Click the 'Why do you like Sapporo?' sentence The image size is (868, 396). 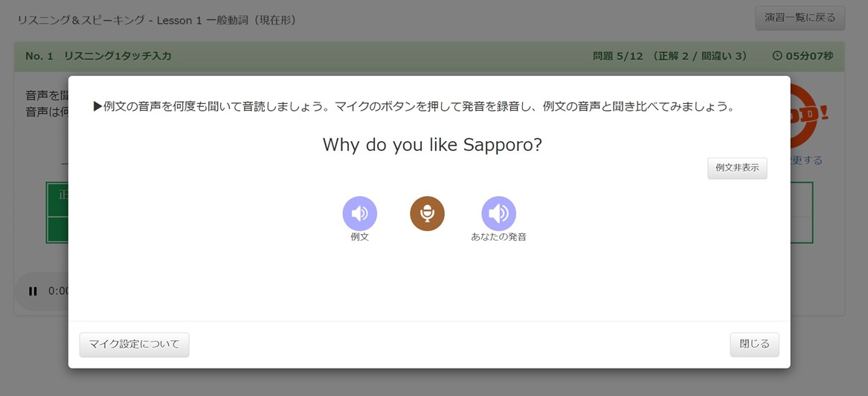point(432,144)
